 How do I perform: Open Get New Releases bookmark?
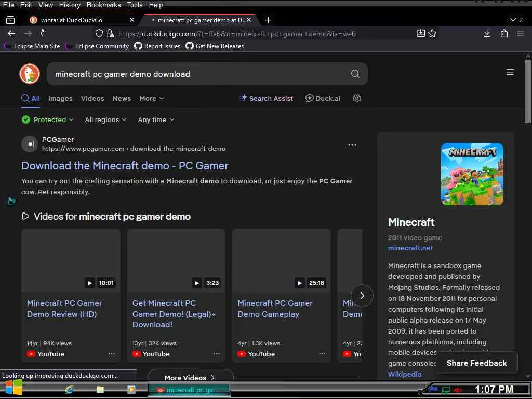point(215,46)
